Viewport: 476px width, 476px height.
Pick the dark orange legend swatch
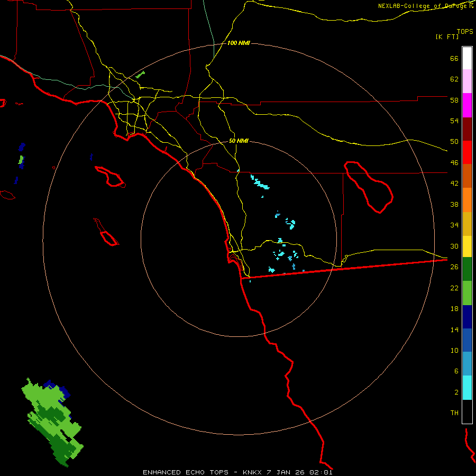click(467, 176)
